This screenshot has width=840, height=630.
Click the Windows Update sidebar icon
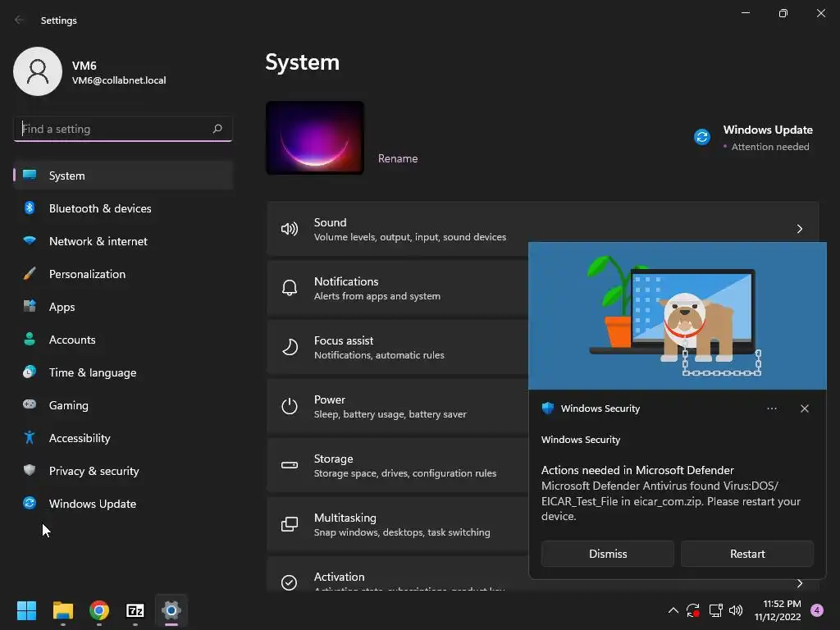click(x=30, y=503)
